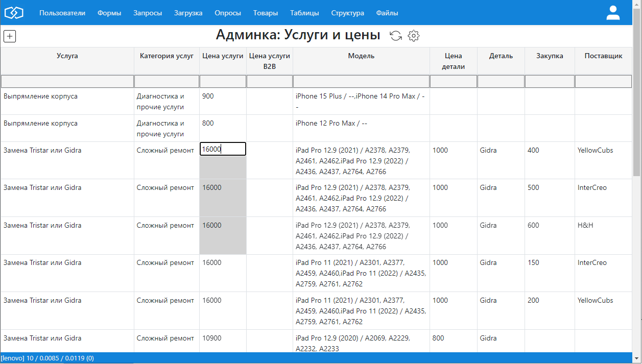
Task: Click the active 16000 price edit box
Action: pos(223,149)
